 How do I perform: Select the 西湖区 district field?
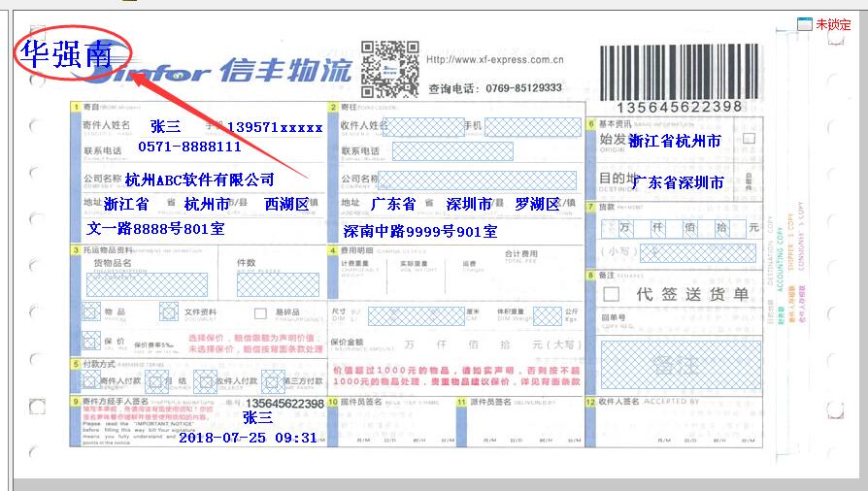coord(286,205)
